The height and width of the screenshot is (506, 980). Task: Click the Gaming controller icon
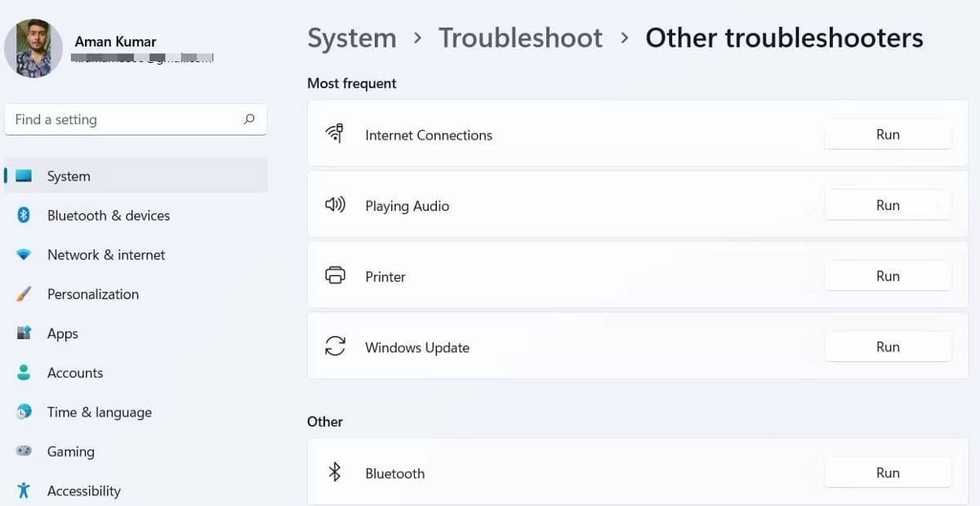(x=24, y=451)
